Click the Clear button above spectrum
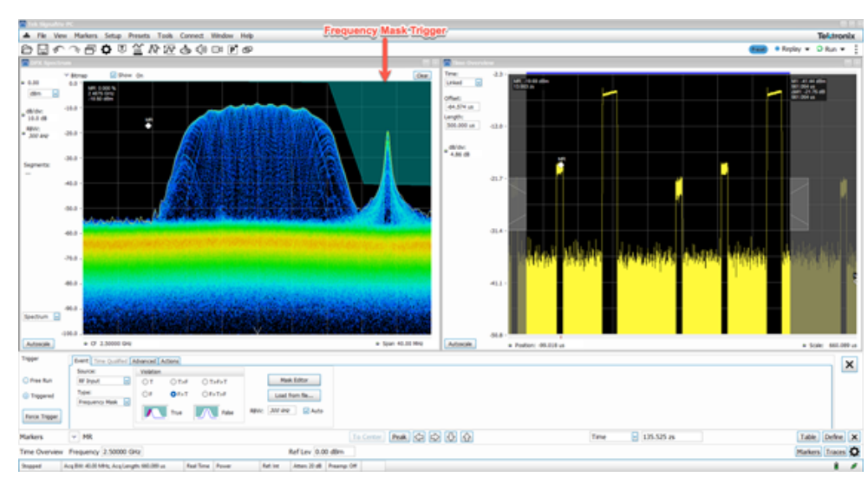The height and width of the screenshot is (490, 868). pos(421,75)
